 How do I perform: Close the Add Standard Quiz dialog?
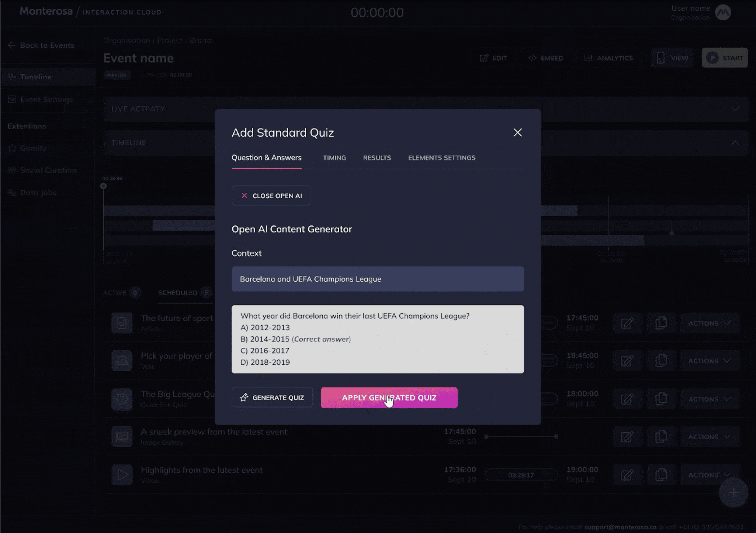517,133
